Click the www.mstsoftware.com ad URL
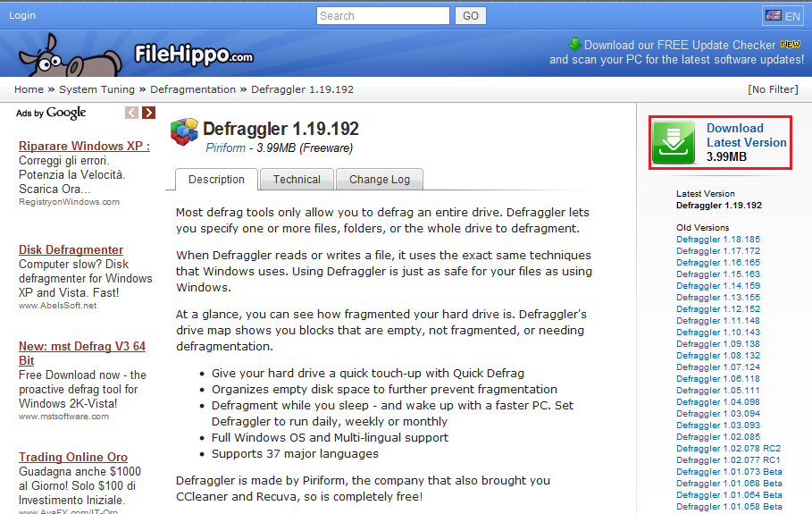This screenshot has width=812, height=514. coord(63,417)
